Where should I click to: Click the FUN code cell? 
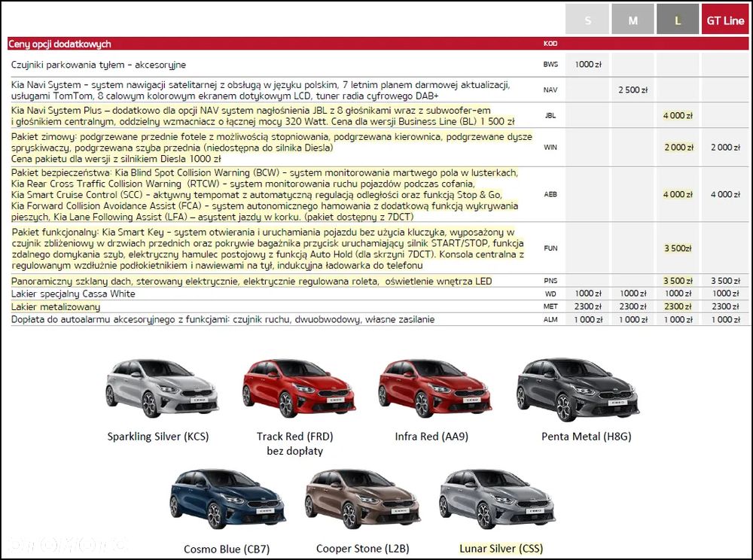(550, 248)
